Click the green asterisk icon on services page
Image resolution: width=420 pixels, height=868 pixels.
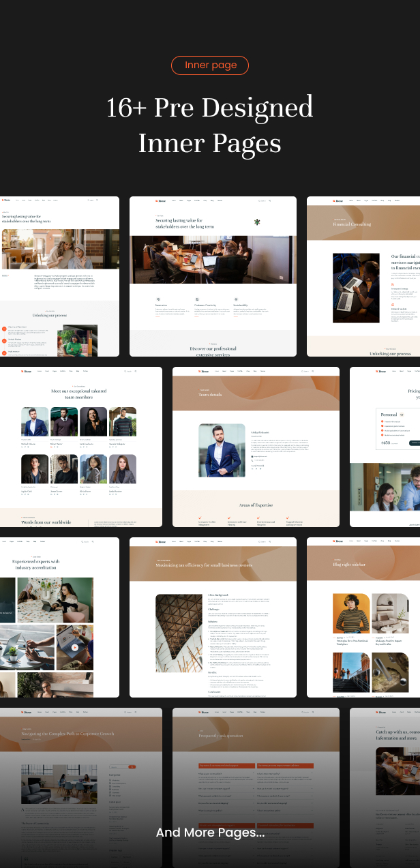(257, 222)
